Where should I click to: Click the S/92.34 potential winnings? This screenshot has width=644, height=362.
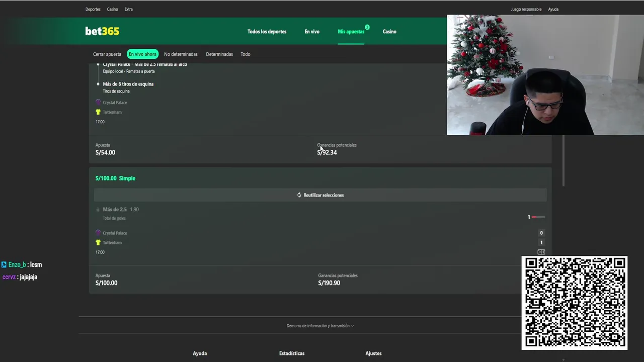[x=327, y=152]
